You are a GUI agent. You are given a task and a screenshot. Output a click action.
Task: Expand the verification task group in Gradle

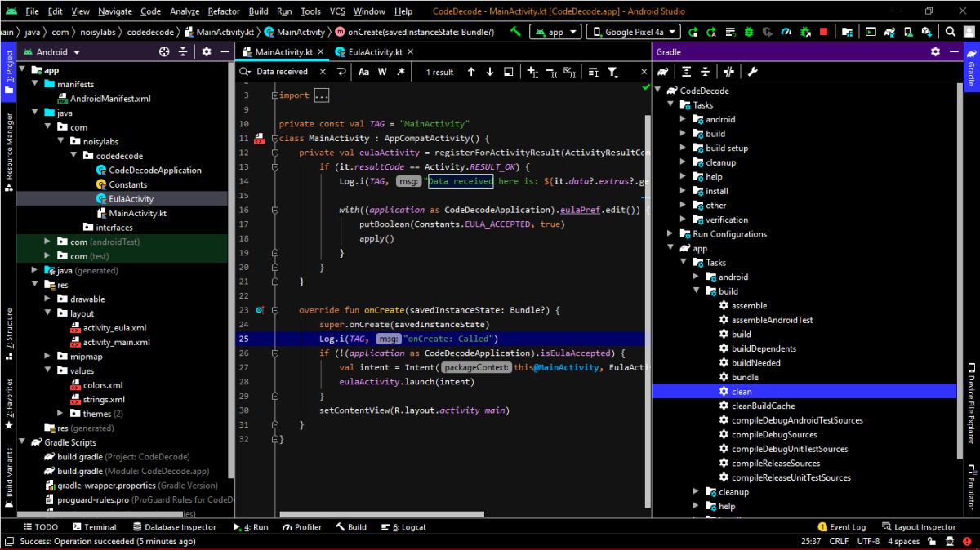point(684,220)
